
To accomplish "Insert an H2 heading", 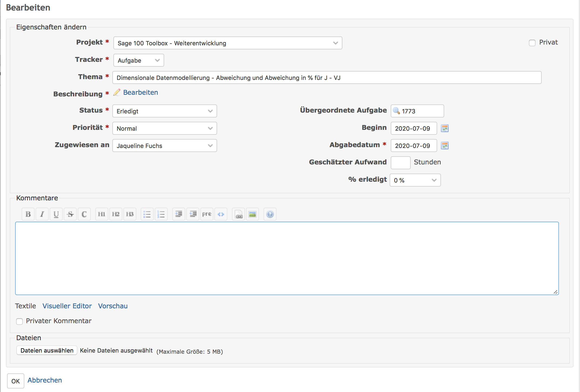I will click(x=116, y=214).
